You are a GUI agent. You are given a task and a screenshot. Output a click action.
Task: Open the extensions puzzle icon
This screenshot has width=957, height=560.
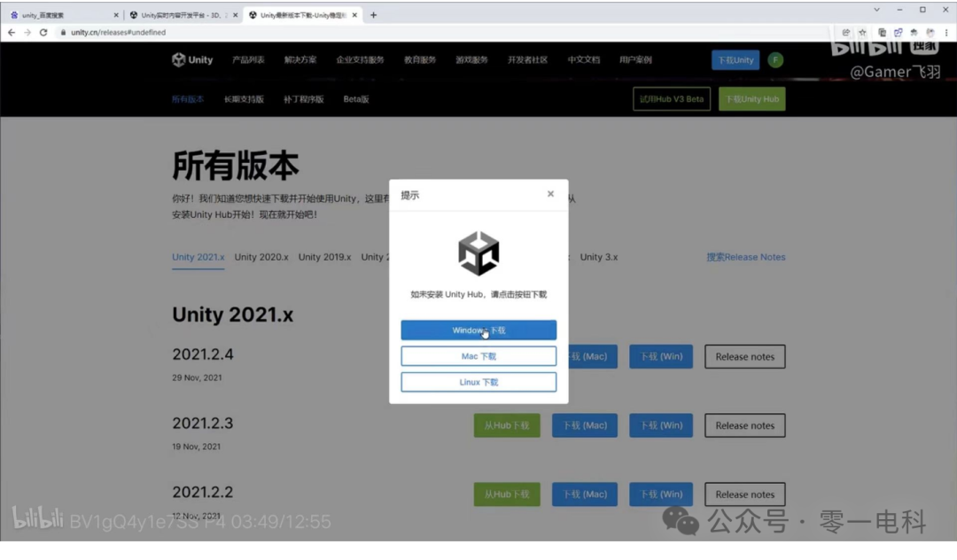(x=914, y=32)
